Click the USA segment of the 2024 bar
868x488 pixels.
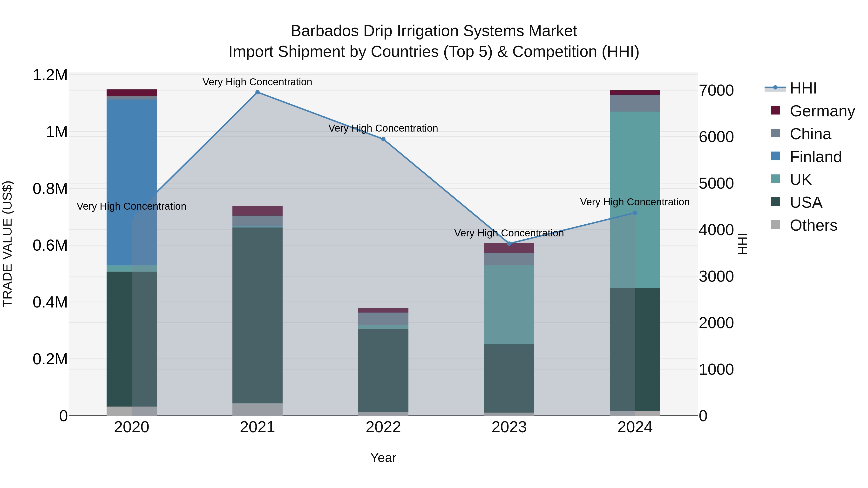pyautogui.click(x=635, y=350)
